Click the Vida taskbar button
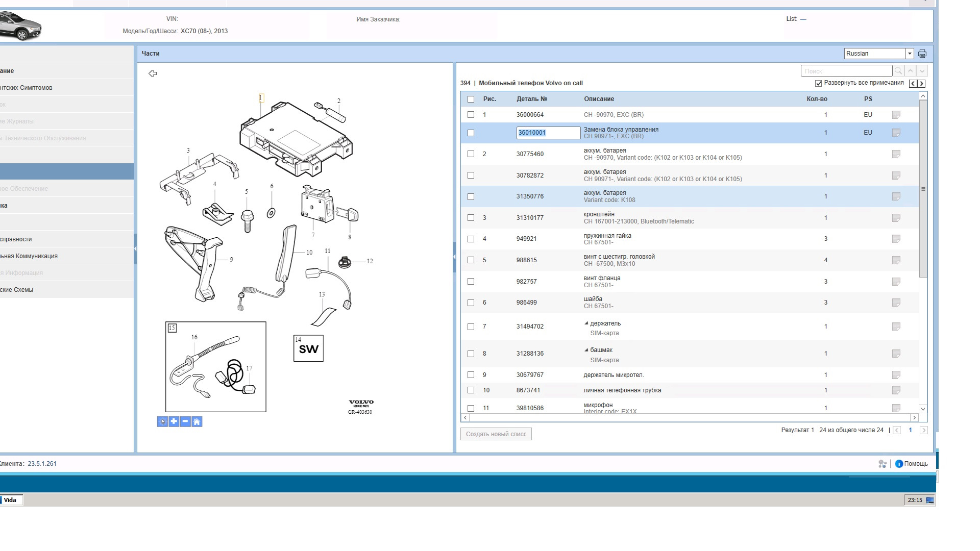Screen dimensions: 980x551 point(10,500)
